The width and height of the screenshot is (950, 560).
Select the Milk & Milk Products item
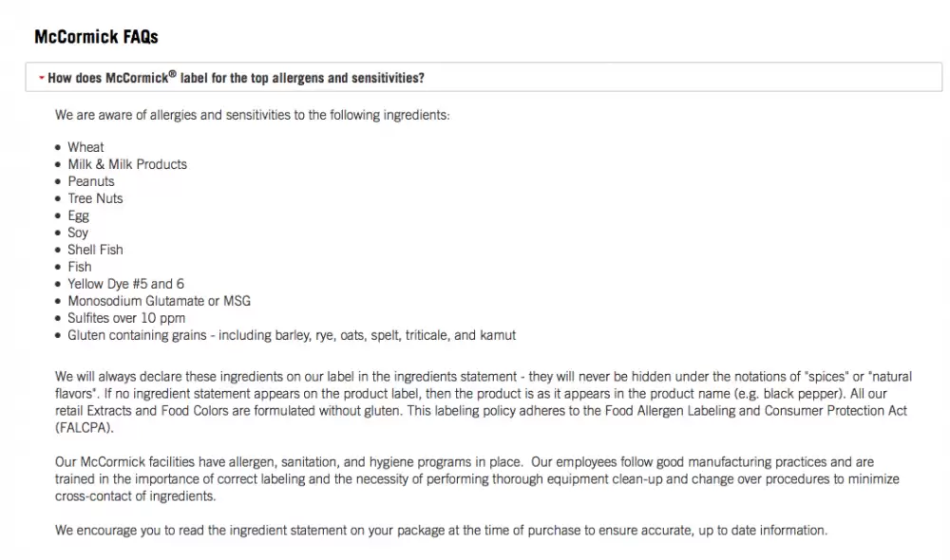click(127, 164)
